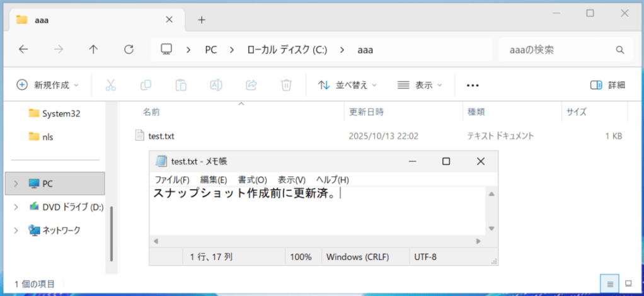Click the Share icon in toolbar
This screenshot has width=644, height=296.
click(x=251, y=84)
